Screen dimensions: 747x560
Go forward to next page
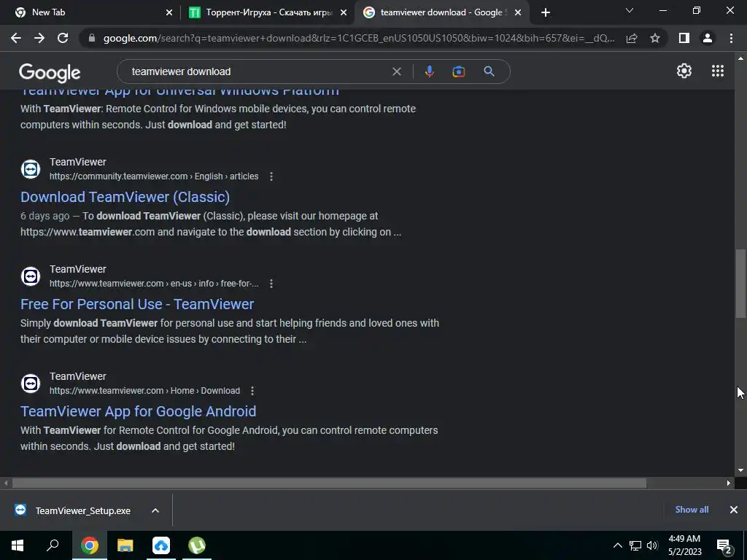coord(39,38)
